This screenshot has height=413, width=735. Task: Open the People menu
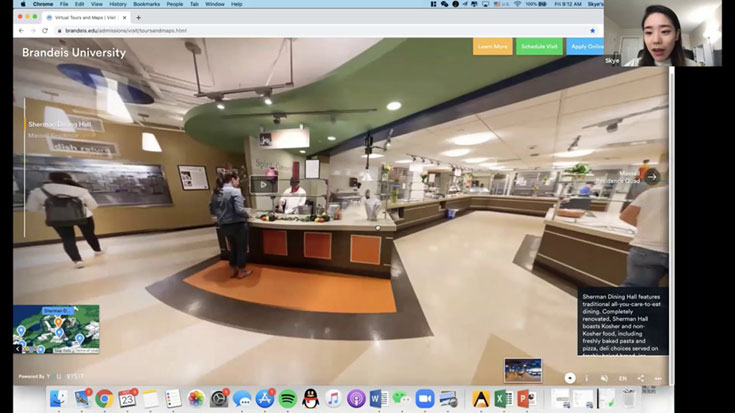(x=175, y=4)
